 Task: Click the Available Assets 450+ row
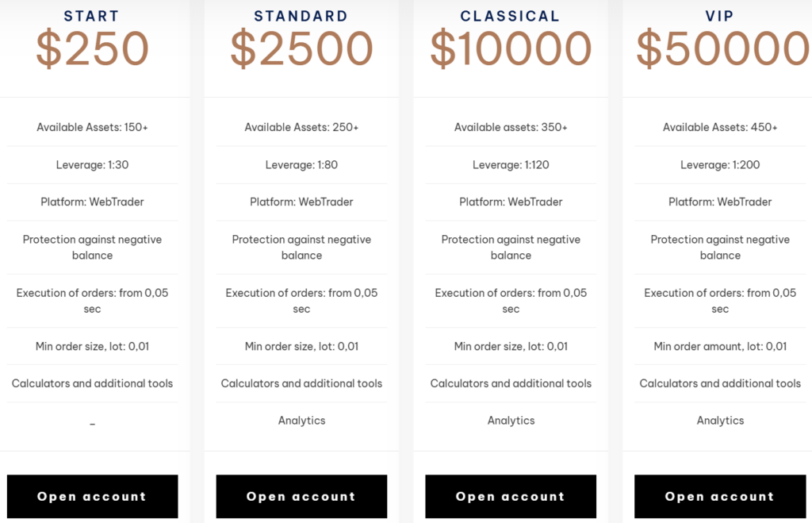(720, 127)
